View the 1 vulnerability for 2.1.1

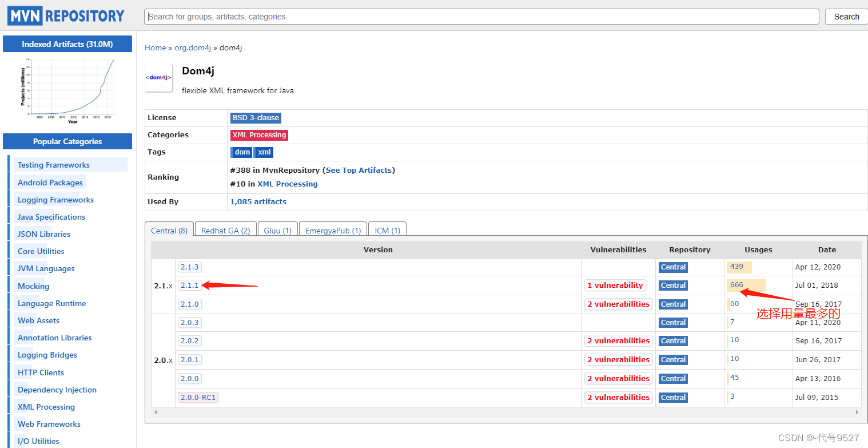[x=615, y=286]
